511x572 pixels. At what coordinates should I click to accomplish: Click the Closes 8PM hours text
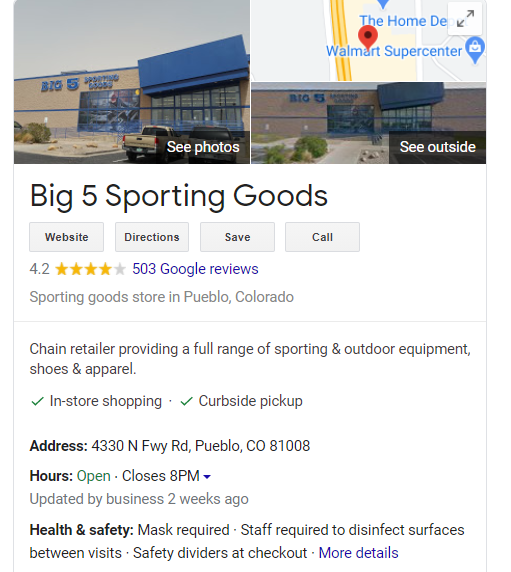coord(160,476)
